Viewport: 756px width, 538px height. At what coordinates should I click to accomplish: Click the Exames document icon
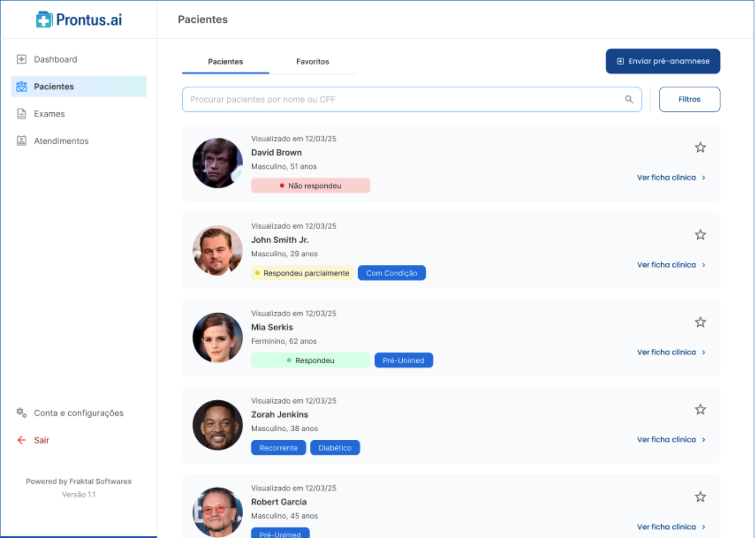point(22,113)
